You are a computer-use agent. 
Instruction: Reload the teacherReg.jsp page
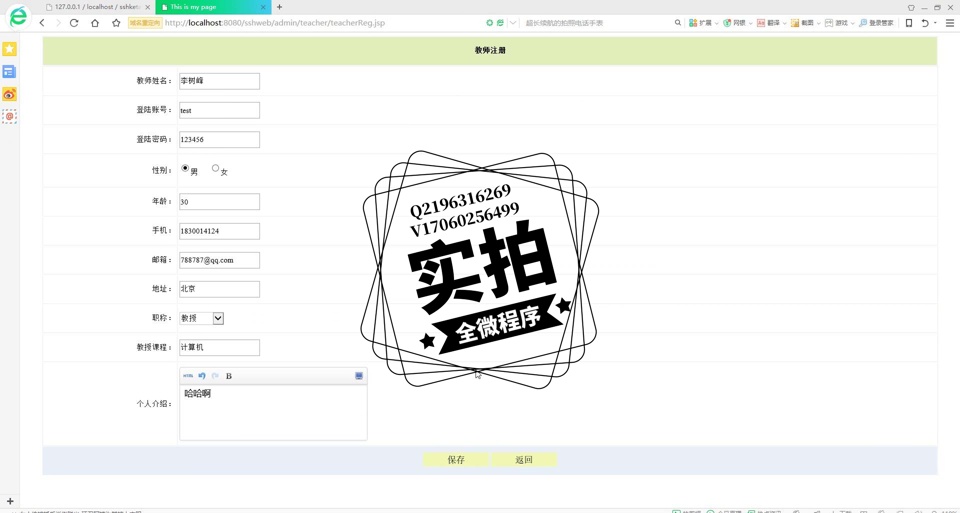[x=74, y=23]
